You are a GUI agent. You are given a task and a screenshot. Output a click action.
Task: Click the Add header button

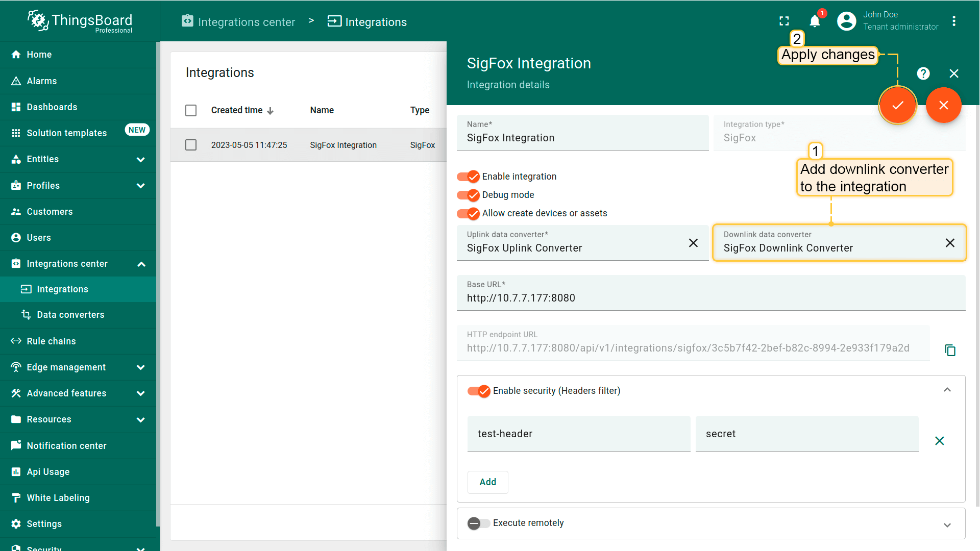[x=487, y=482]
